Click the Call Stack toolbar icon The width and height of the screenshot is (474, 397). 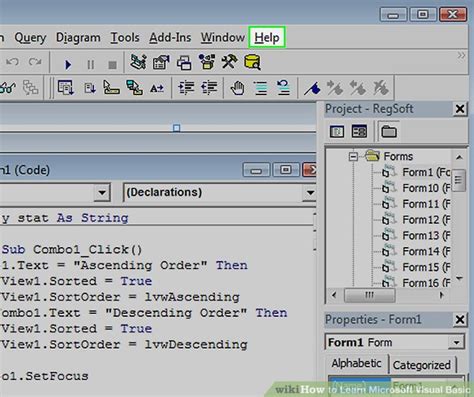pyautogui.click(x=30, y=88)
